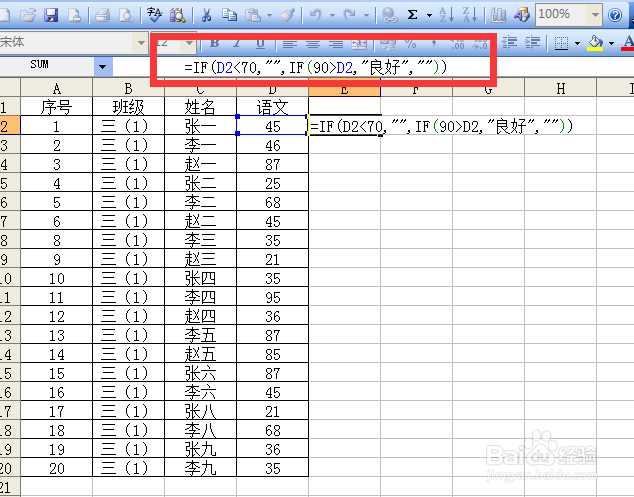634x497 pixels.
Task: Select column H header
Action: point(560,88)
